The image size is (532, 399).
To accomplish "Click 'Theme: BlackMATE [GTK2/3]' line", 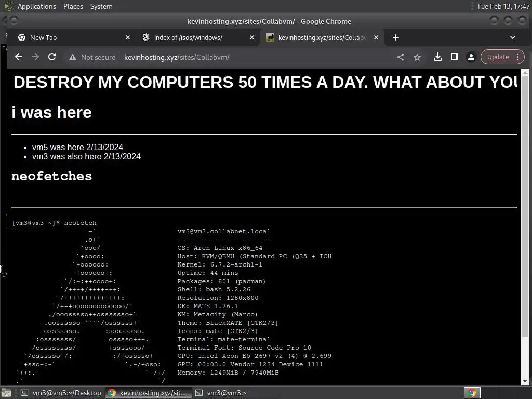I will [228, 323].
